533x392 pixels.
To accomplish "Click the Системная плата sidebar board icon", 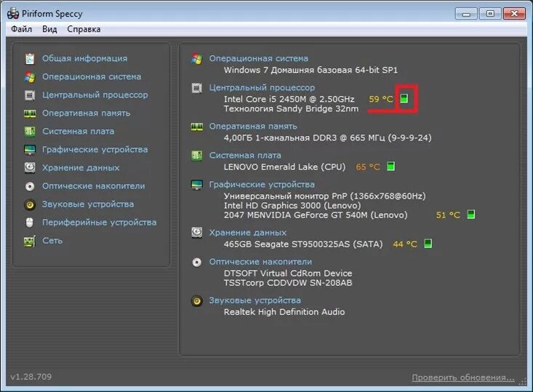I will click(30, 131).
